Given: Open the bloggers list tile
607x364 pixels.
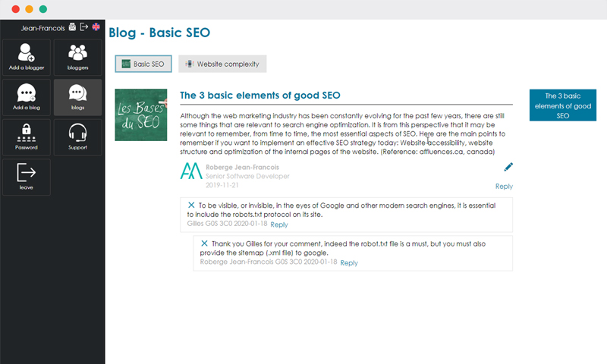Looking at the screenshot, I should click(78, 57).
